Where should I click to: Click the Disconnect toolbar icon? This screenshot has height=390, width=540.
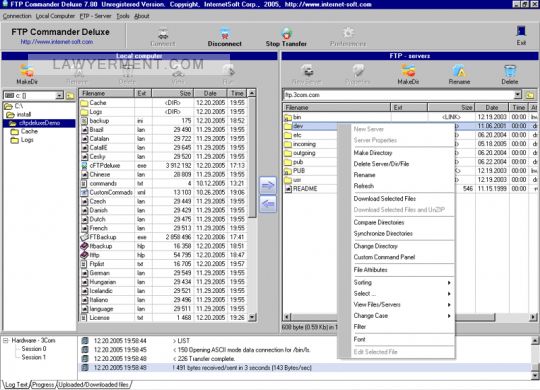pos(225,33)
